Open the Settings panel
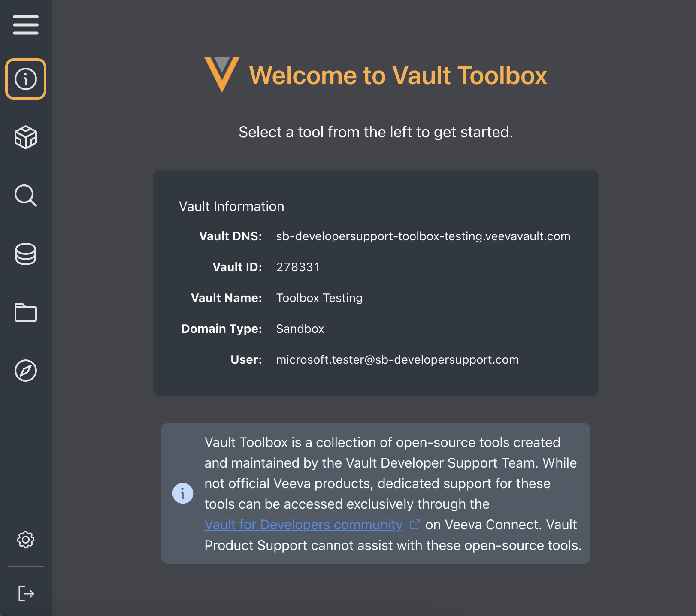 click(26, 540)
